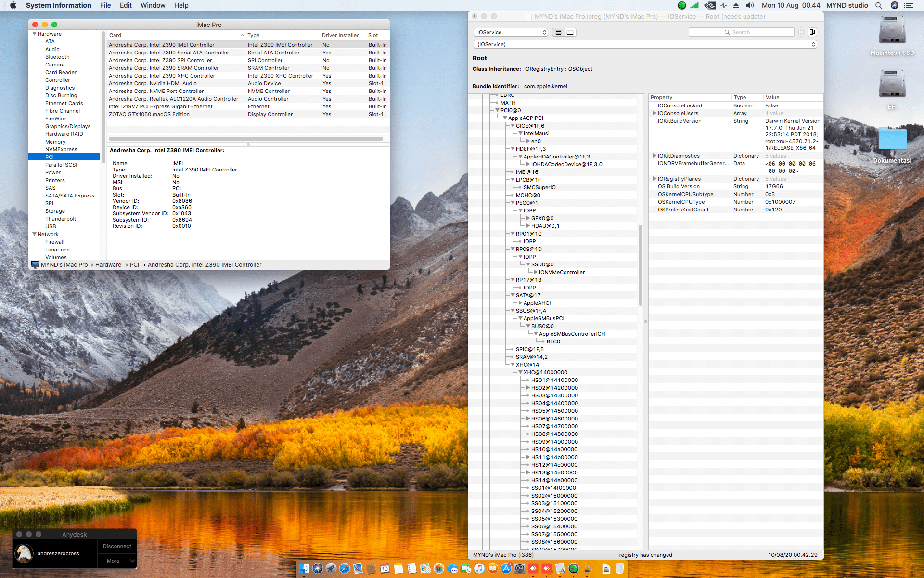Click the eject icon in the menu bar
This screenshot has width=924, height=578.
736,5
